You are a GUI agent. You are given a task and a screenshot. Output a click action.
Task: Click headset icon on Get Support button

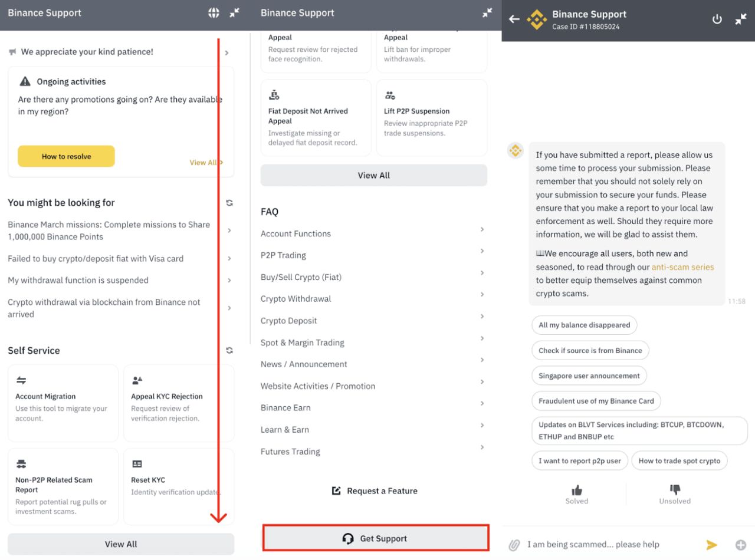tap(348, 538)
